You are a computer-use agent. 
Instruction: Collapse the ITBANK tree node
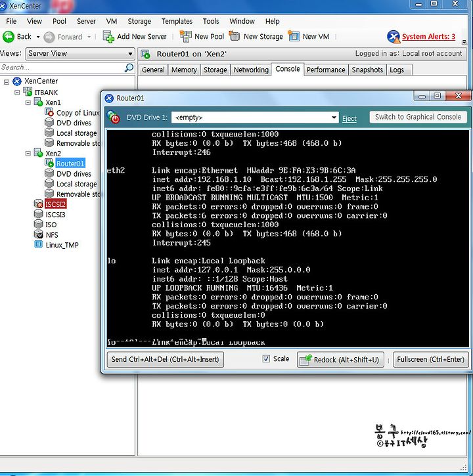click(17, 92)
